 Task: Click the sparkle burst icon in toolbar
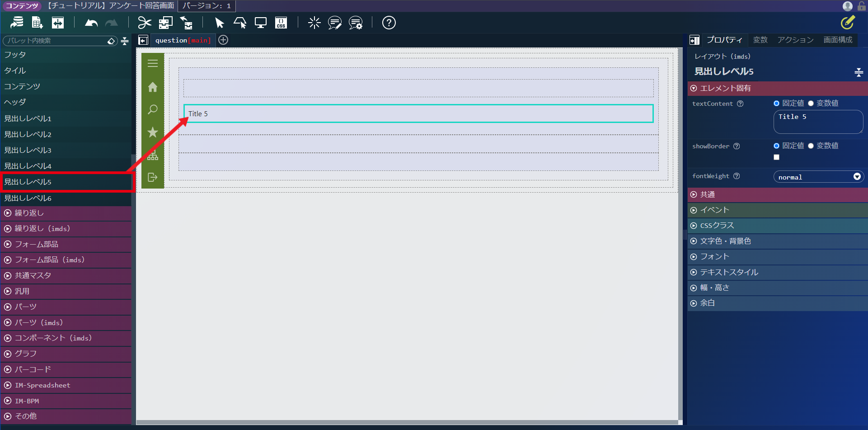click(314, 23)
